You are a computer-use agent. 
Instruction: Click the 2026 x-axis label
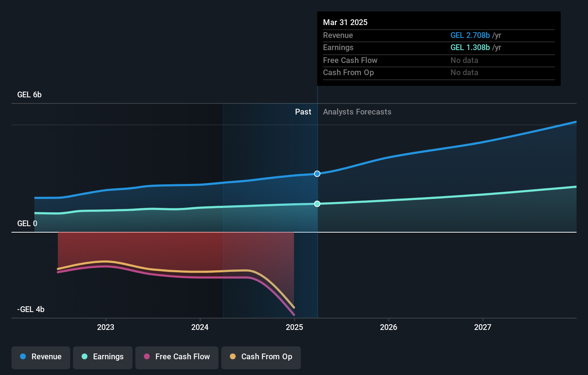pos(389,327)
